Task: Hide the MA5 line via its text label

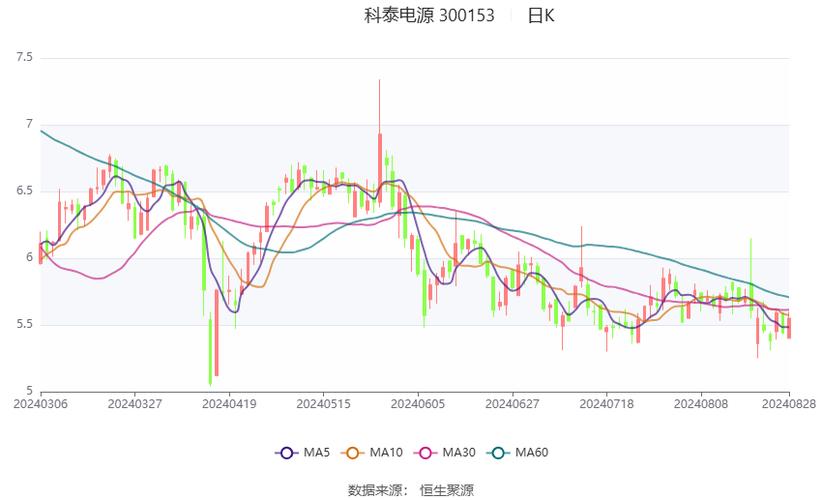Action: (x=317, y=453)
